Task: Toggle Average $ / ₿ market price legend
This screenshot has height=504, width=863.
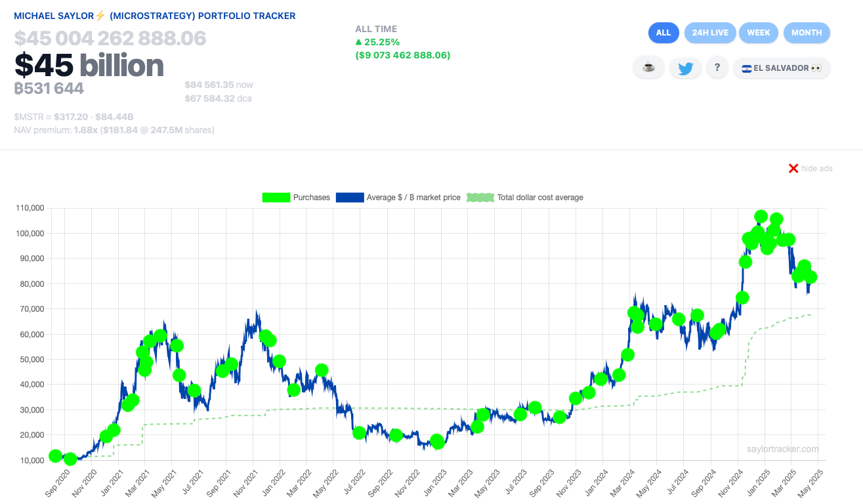Action: click(x=398, y=198)
